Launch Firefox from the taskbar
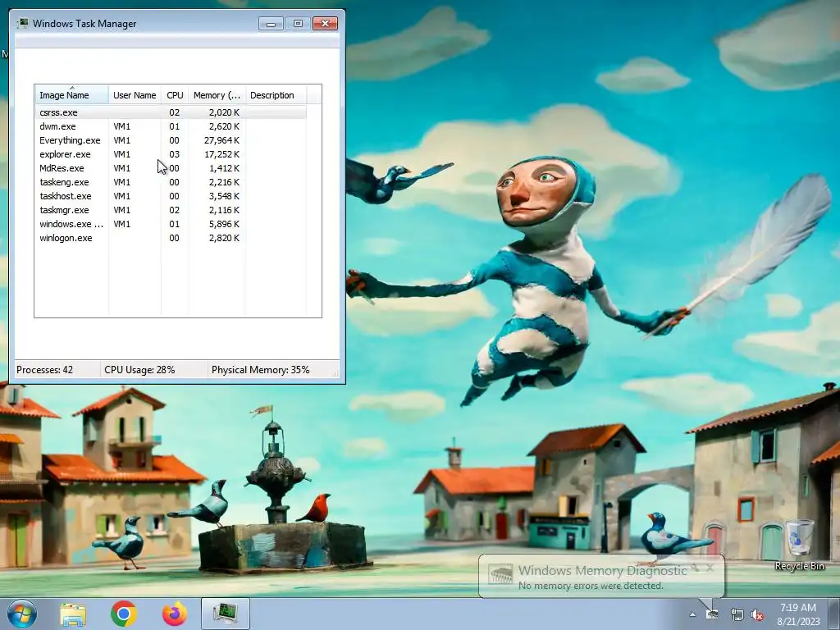840x630 pixels. point(175,614)
